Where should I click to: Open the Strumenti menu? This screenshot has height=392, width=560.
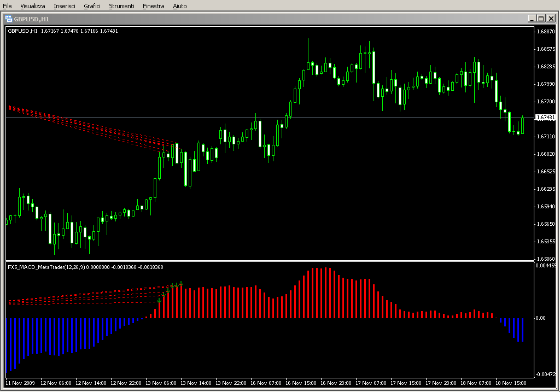tap(121, 6)
